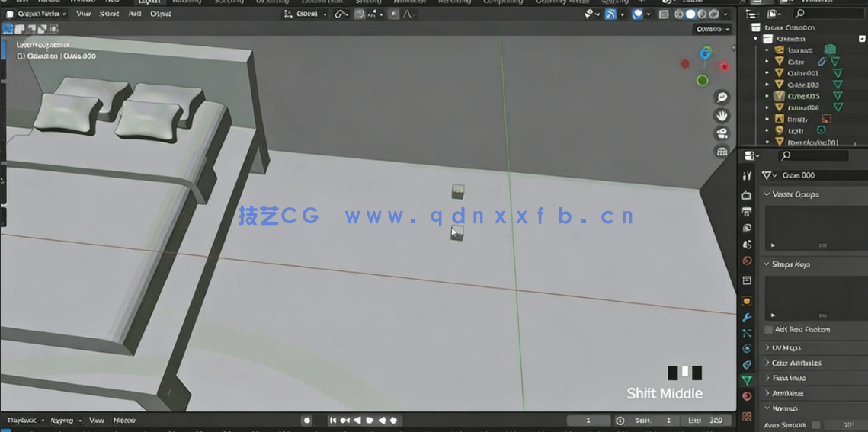
Task: Open the Particles properties tab
Action: click(x=747, y=333)
